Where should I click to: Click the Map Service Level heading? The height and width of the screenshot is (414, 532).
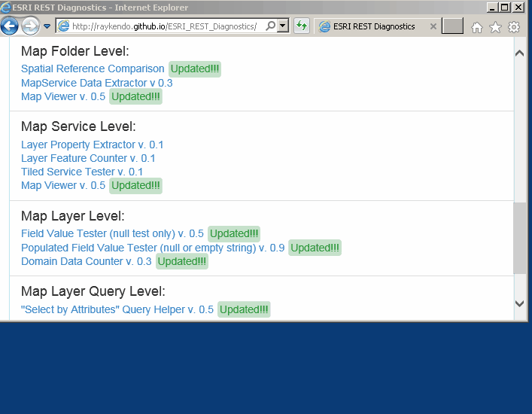coord(78,126)
